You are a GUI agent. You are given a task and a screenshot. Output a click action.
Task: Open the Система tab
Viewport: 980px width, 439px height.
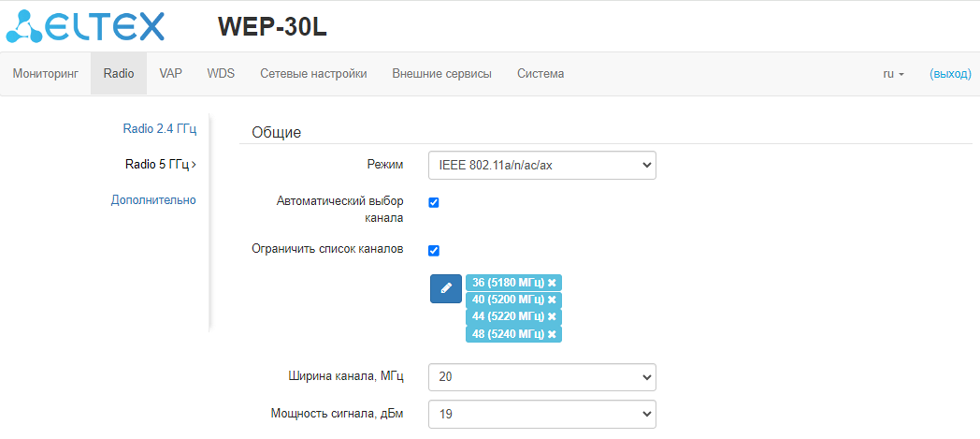pos(540,74)
